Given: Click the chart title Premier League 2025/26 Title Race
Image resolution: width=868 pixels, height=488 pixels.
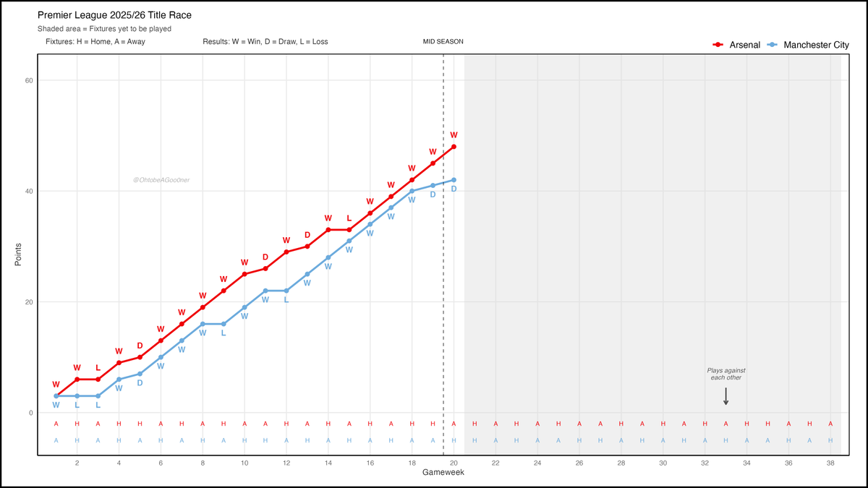Looking at the screenshot, I should pyautogui.click(x=114, y=14).
